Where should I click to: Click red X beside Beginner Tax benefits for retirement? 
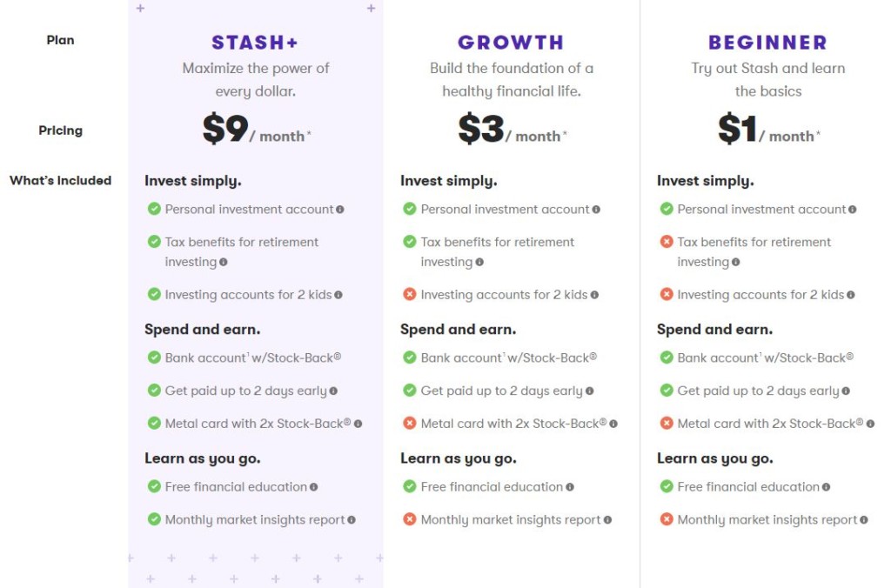coord(667,242)
